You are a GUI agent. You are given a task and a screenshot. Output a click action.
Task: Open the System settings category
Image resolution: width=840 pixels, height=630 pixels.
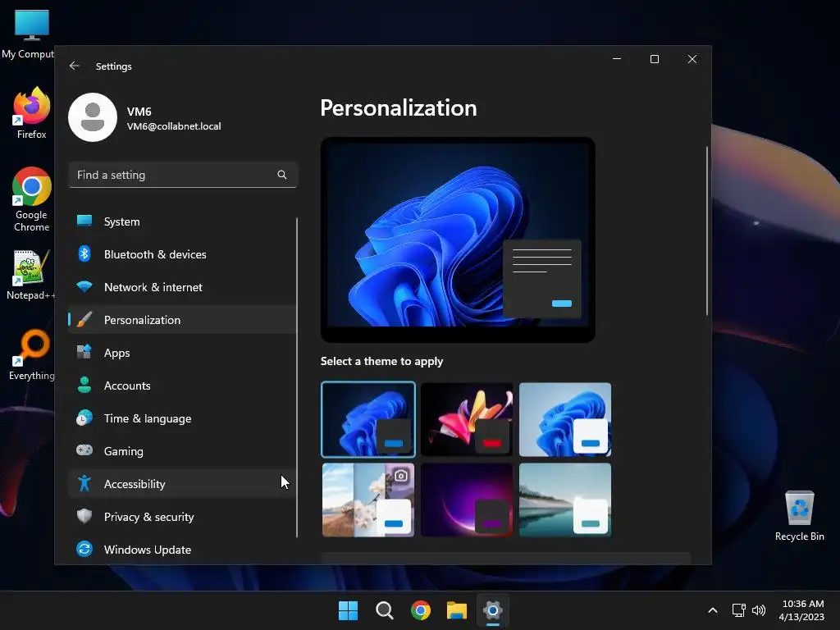[182, 221]
